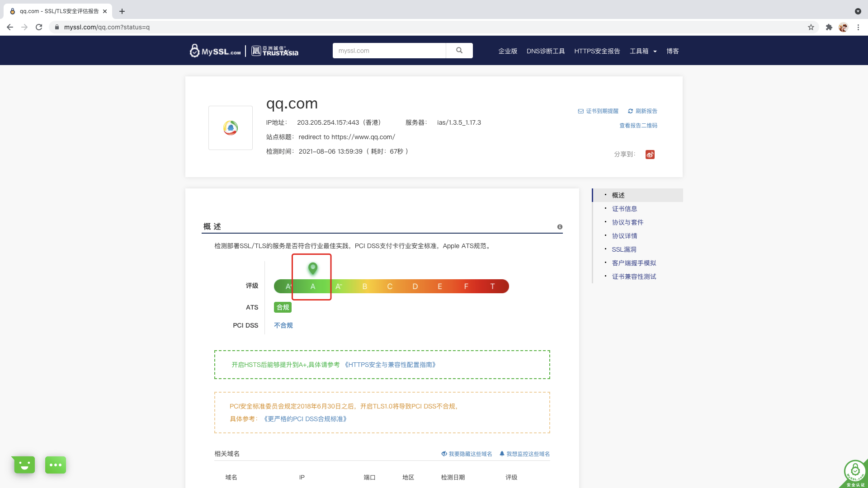Click the myssl.com search input field
The width and height of the screenshot is (868, 488).
[x=389, y=51]
